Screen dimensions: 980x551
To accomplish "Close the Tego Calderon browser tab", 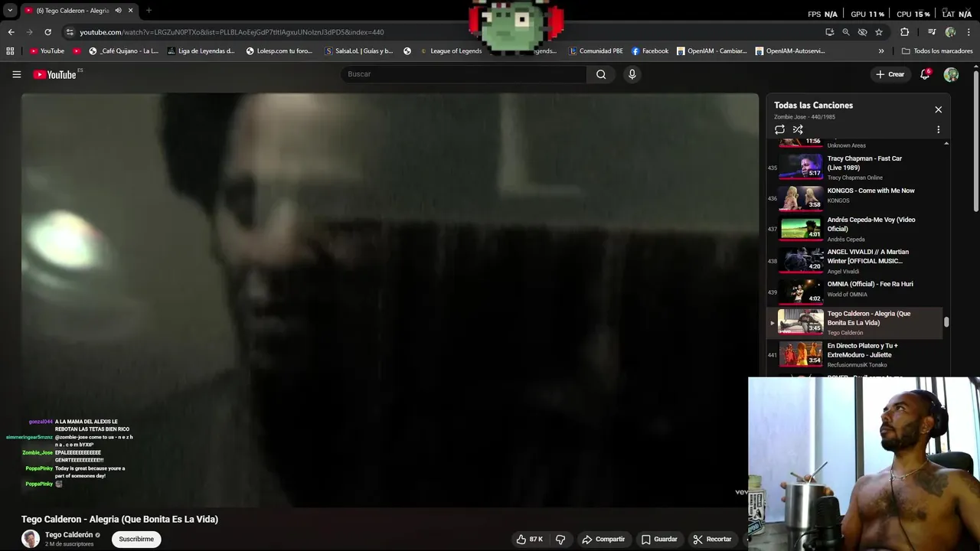I will tap(130, 11).
